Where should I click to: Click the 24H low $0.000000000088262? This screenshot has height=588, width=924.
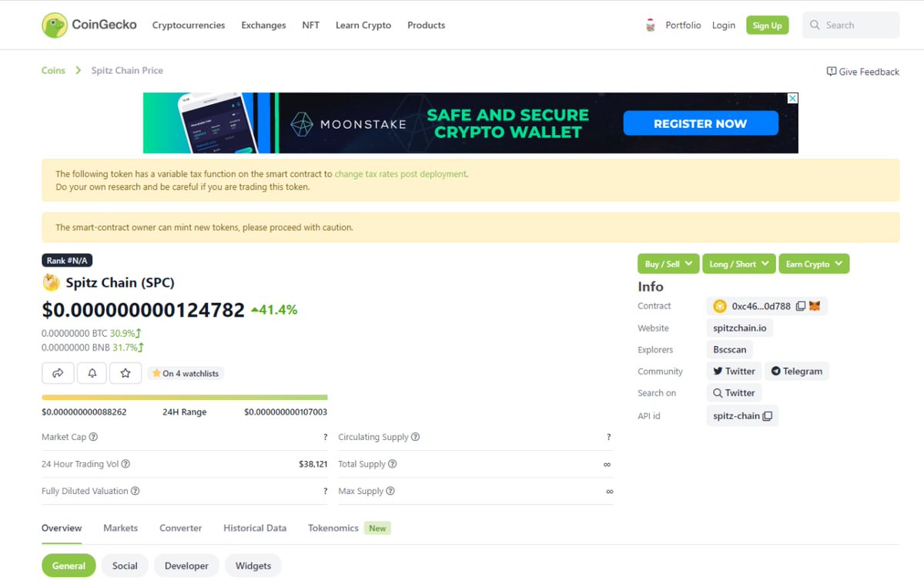pos(84,412)
